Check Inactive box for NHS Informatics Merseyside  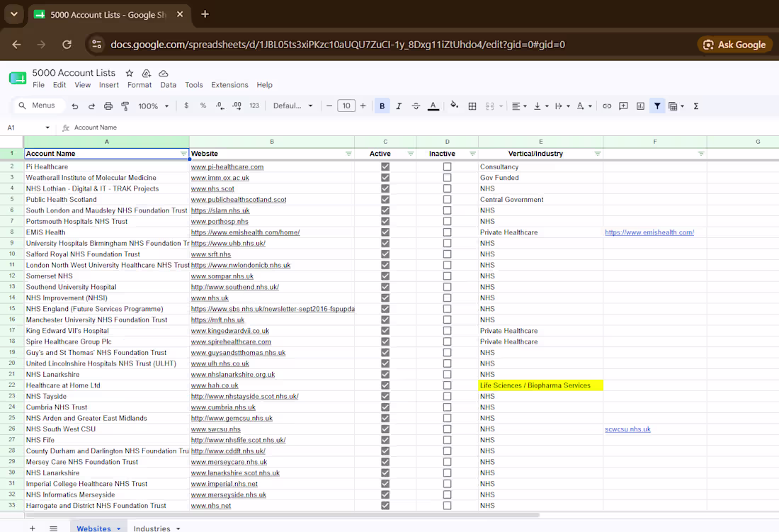point(447,494)
